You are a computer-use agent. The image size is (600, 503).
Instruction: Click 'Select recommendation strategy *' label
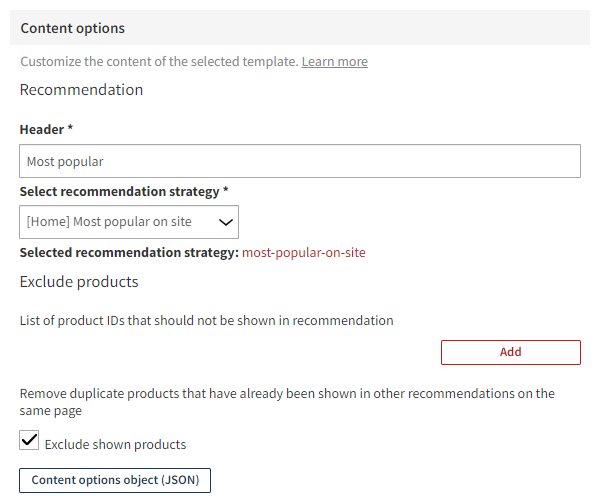[124, 191]
